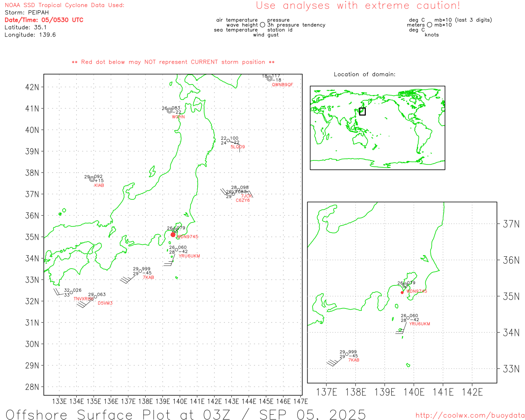
Task: Click WDN9745 station circle on inset map
Action: click(405, 285)
